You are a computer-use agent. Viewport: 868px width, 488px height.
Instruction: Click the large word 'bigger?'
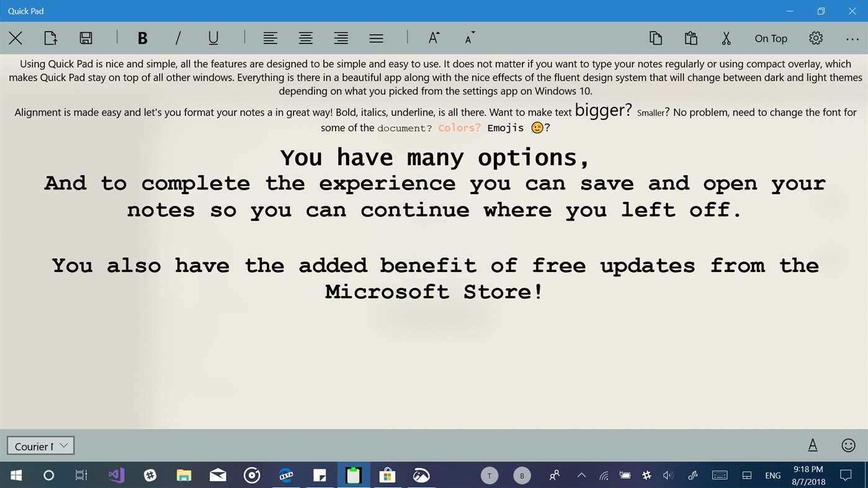pyautogui.click(x=603, y=111)
